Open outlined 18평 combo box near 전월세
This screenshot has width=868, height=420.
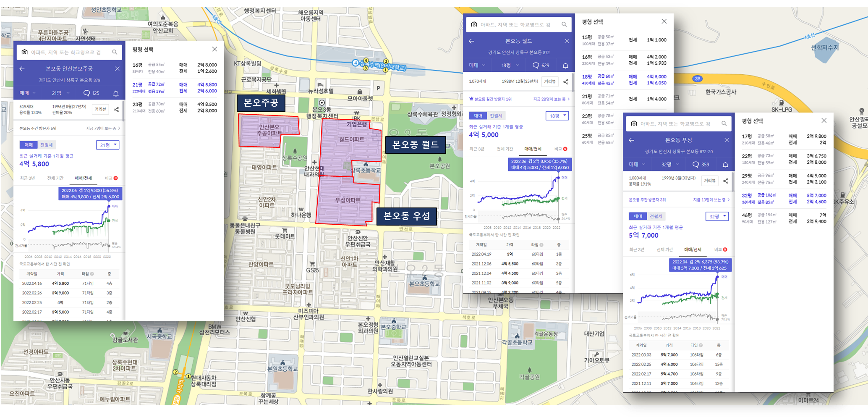[557, 115]
